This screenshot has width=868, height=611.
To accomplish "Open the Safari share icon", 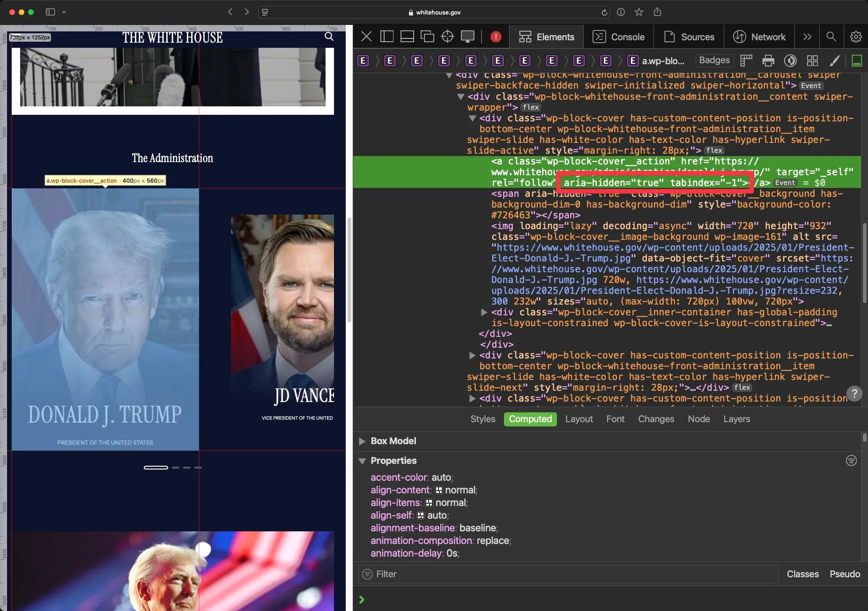I will tap(657, 12).
